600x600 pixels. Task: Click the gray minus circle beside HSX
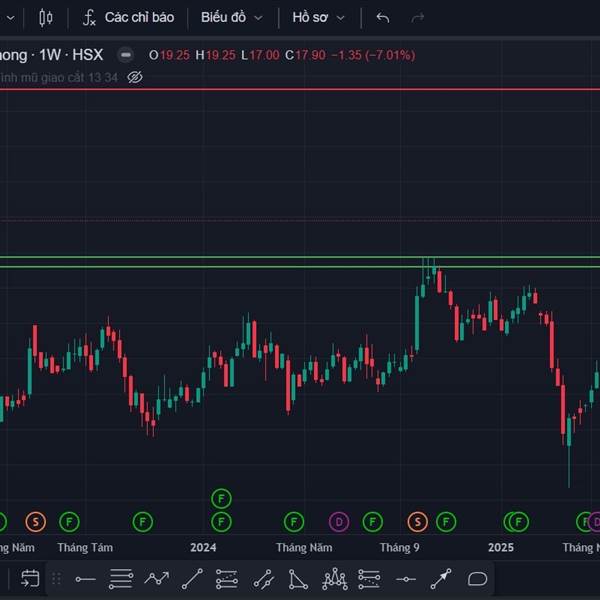tap(125, 55)
